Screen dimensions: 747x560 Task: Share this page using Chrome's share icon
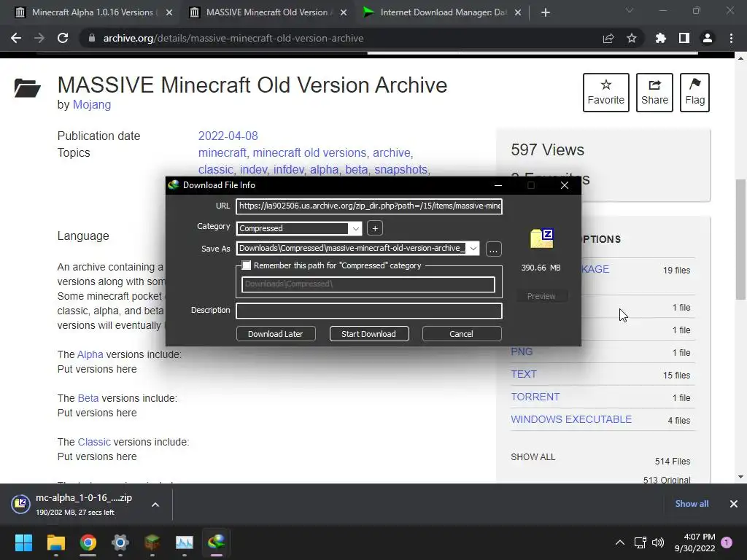608,39
